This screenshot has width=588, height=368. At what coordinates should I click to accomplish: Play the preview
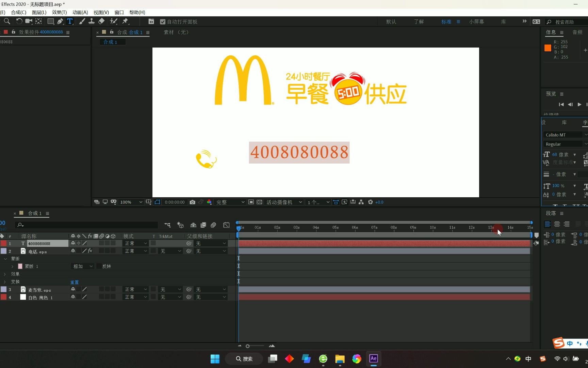pyautogui.click(x=579, y=104)
